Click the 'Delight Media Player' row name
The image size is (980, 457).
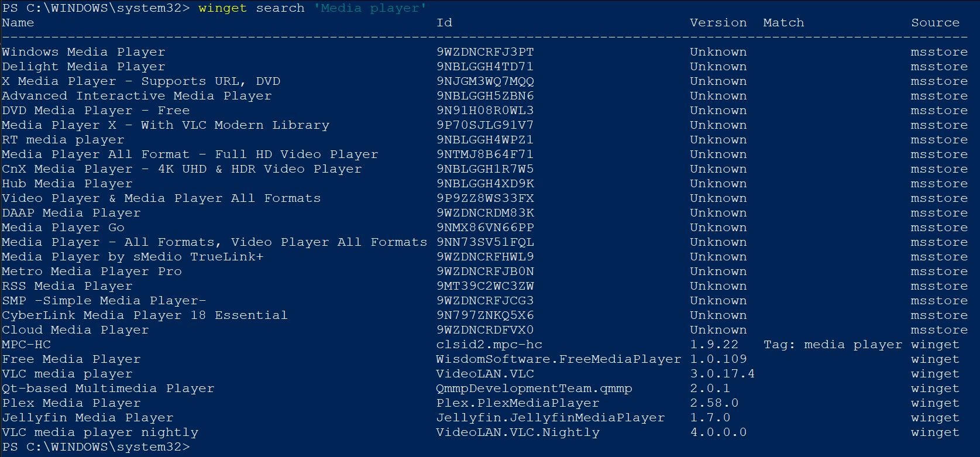pyautogui.click(x=84, y=67)
